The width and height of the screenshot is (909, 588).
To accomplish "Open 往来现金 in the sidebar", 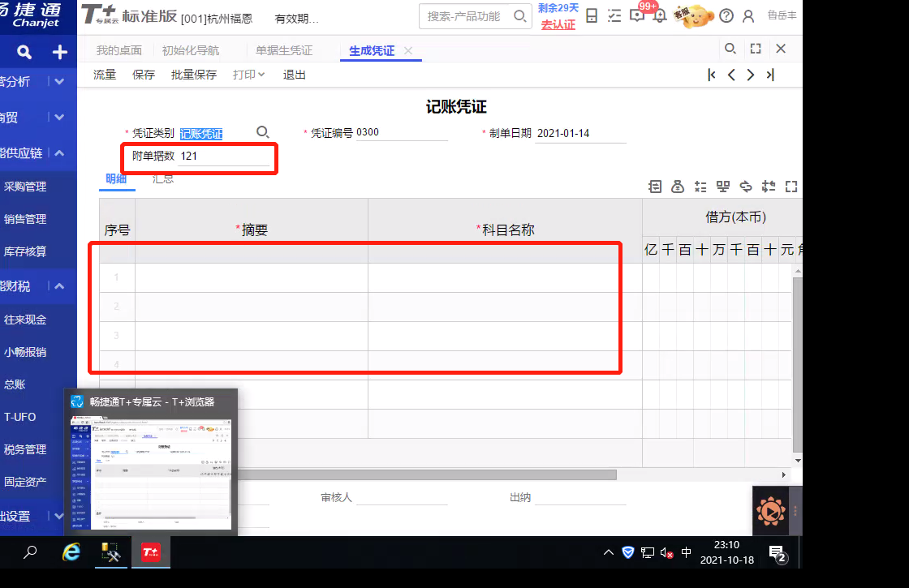I will pos(25,320).
